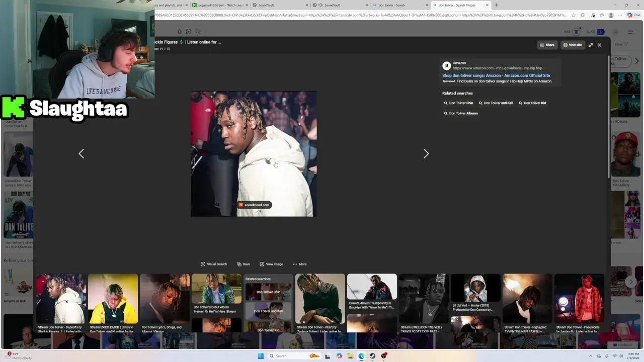The image size is (644, 362).
Task: Open Steam from the taskbar
Action: pyautogui.click(x=372, y=356)
